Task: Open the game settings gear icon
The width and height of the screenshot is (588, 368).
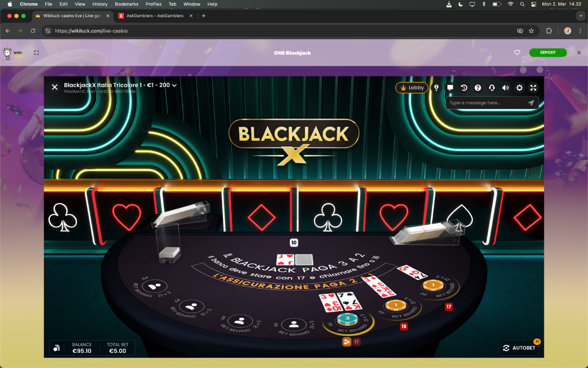Action: tap(519, 88)
